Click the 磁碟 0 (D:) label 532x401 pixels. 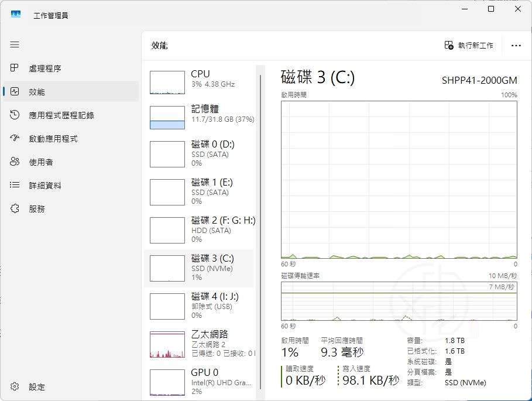[212, 144]
